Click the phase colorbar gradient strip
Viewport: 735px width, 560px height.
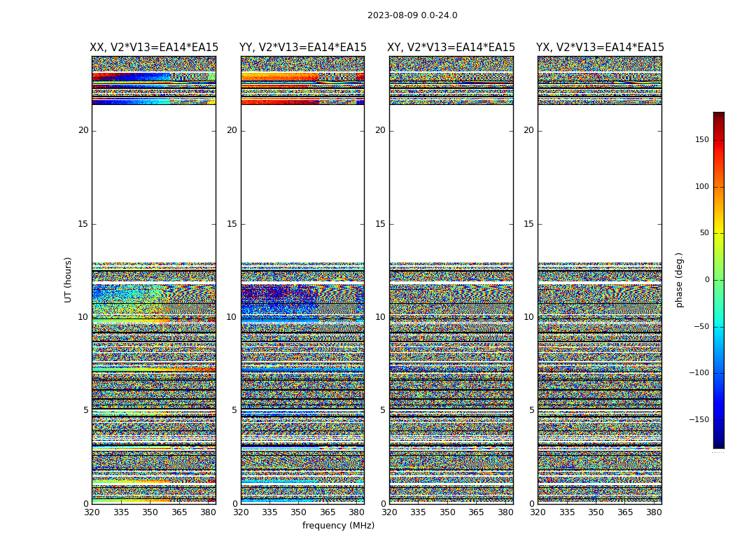719,280
